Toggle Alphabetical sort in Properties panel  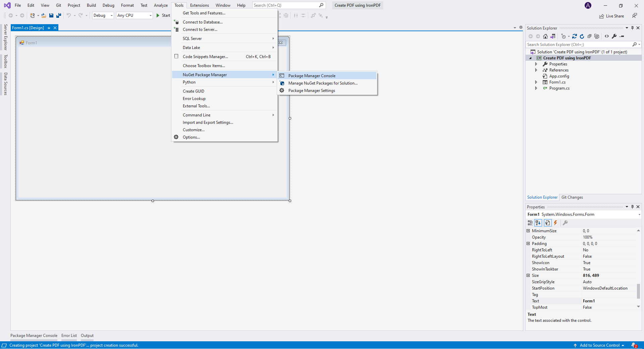point(538,223)
